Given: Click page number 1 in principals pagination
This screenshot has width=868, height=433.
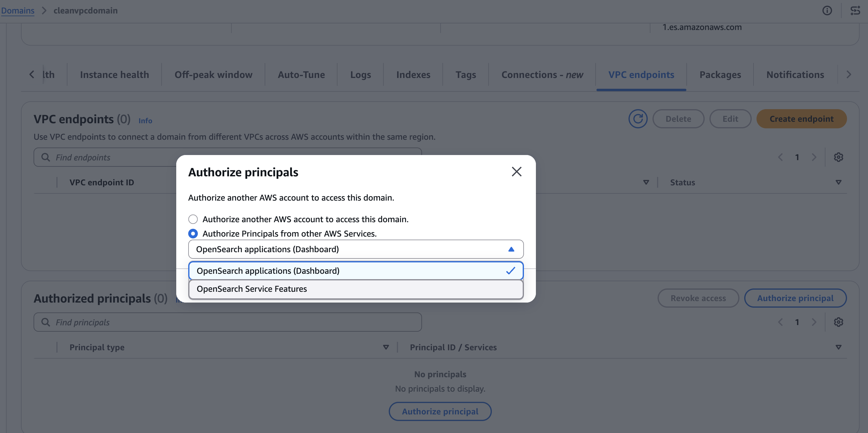Looking at the screenshot, I should pos(797,322).
